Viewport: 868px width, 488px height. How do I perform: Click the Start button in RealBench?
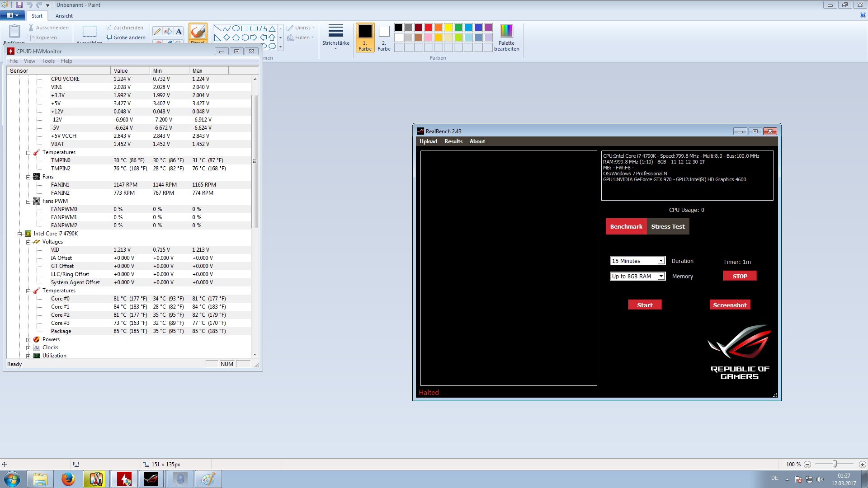coord(645,305)
